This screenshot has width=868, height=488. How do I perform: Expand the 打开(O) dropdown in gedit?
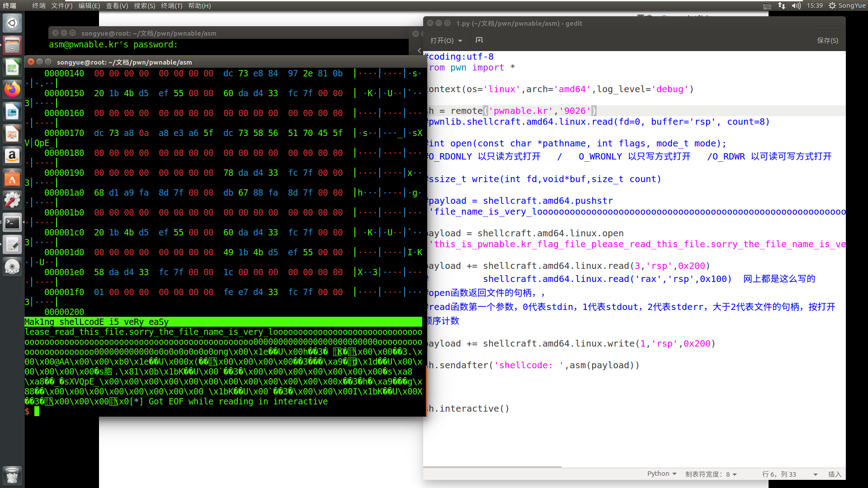pyautogui.click(x=446, y=40)
